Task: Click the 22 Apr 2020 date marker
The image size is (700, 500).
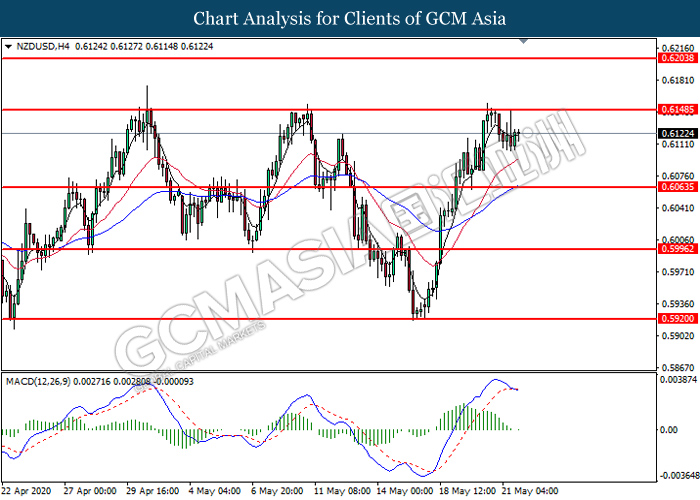Action: [26, 491]
